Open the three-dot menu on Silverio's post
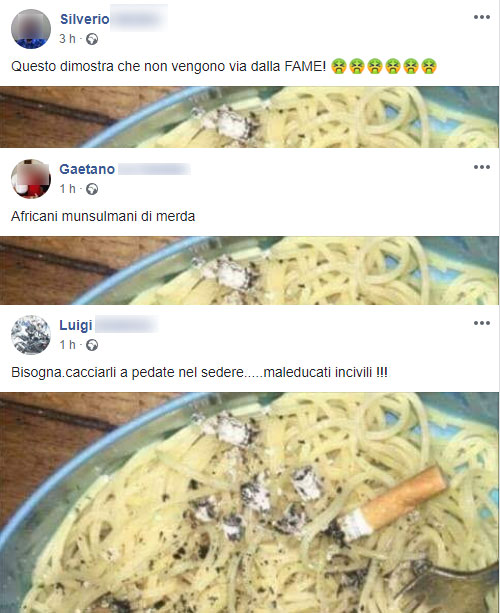The image size is (500, 613). point(482,17)
